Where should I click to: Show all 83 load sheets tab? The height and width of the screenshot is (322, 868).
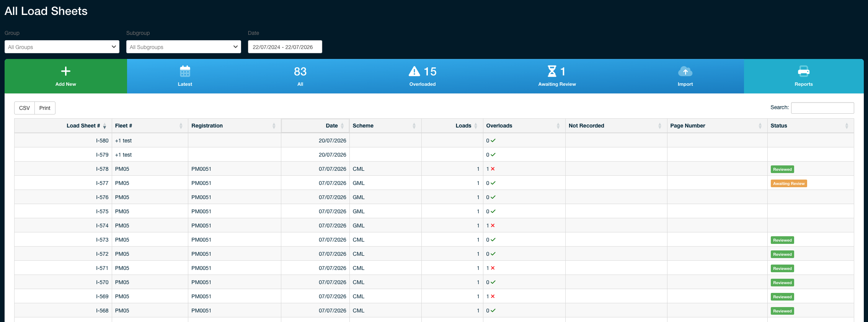click(x=300, y=76)
